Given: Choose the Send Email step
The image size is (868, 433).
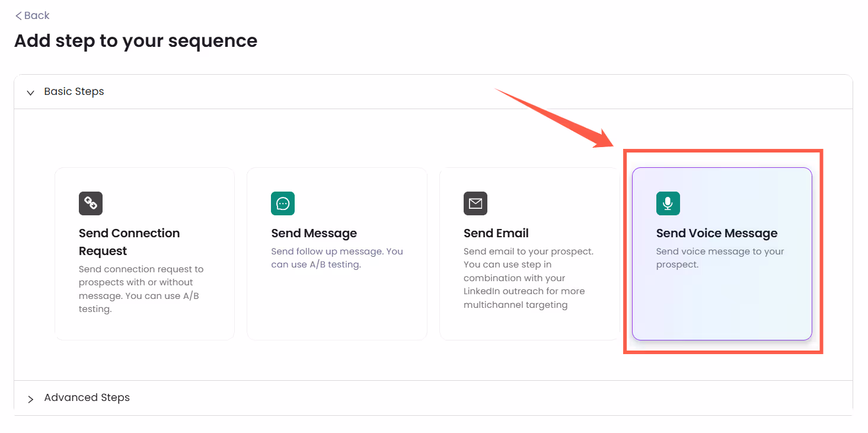Looking at the screenshot, I should (x=529, y=253).
